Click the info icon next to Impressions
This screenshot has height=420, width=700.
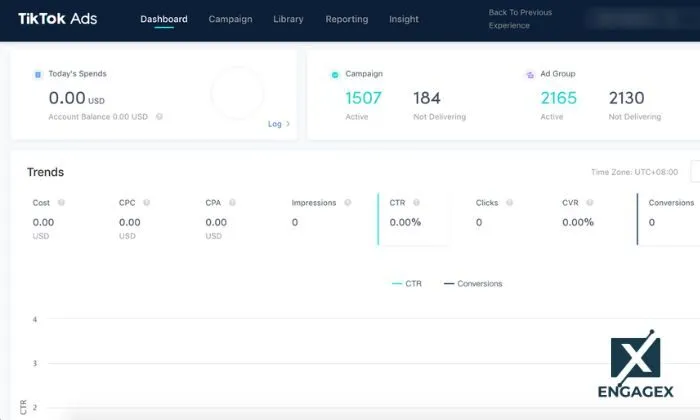coord(348,203)
